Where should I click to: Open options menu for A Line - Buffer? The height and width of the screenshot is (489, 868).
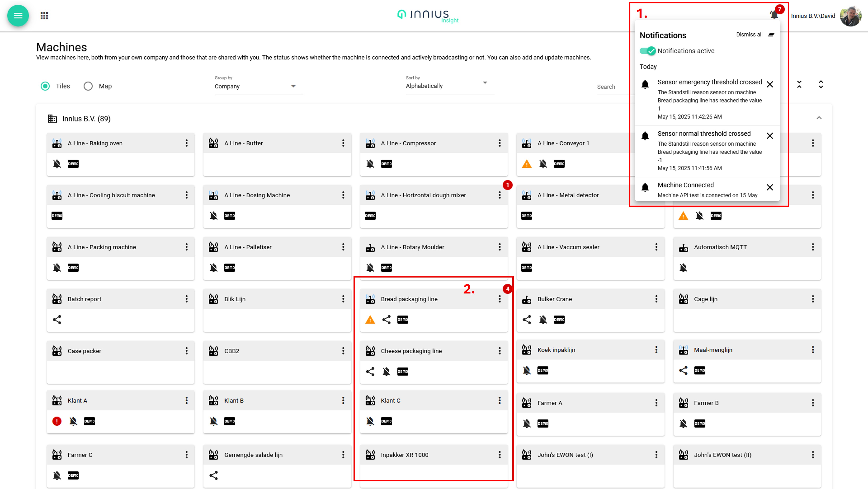(x=343, y=143)
